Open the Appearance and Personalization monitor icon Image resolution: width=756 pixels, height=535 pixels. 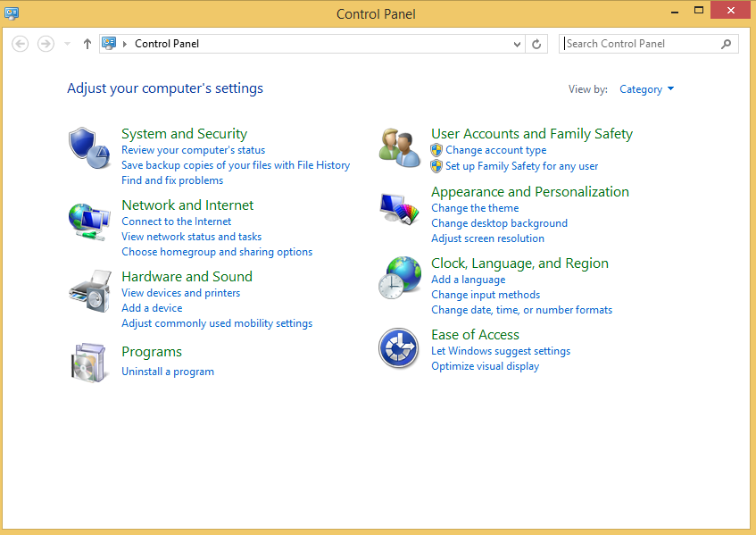coord(399,211)
